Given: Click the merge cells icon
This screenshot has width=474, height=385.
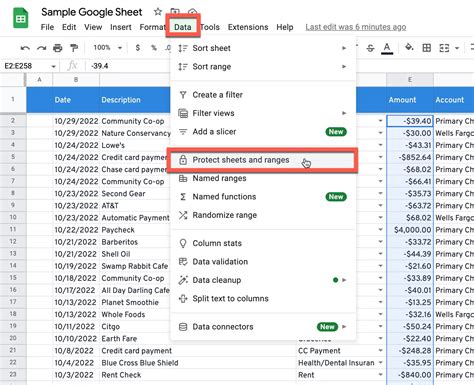Looking at the screenshot, I should tap(444, 48).
